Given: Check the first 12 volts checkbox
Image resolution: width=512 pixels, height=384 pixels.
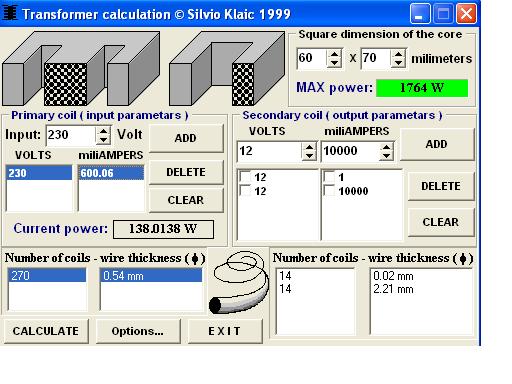Looking at the screenshot, I should [245, 177].
